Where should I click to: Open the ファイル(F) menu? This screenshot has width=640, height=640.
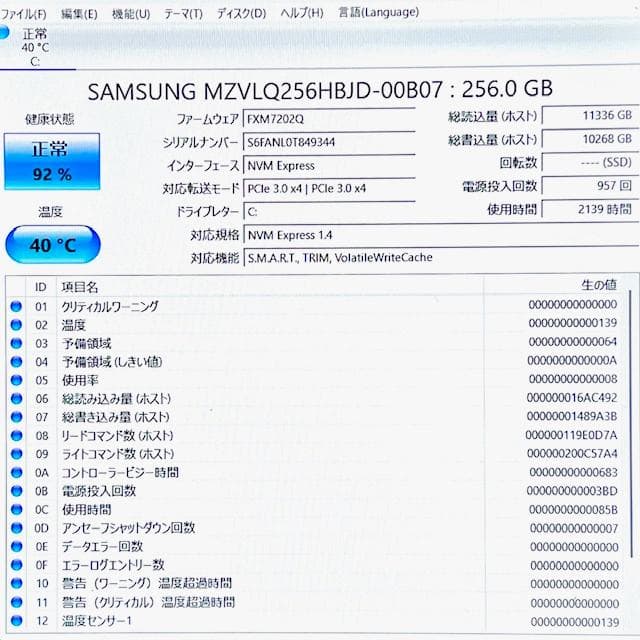coord(23,14)
